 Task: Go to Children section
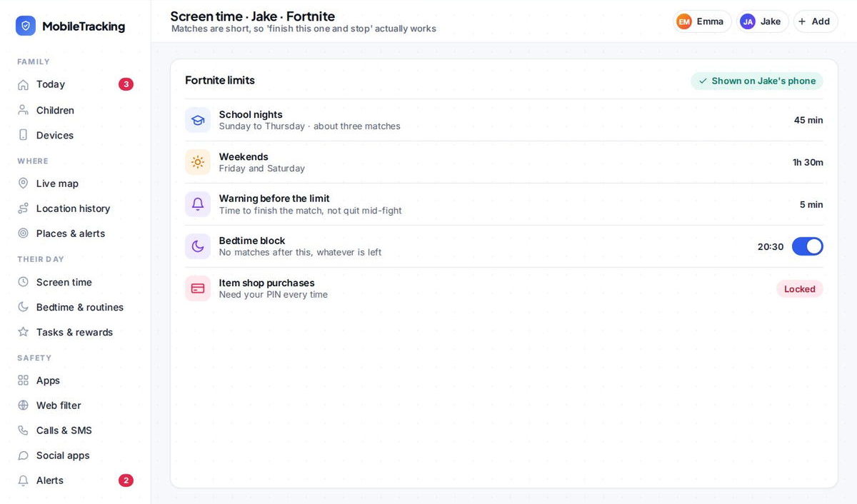pyautogui.click(x=75, y=110)
